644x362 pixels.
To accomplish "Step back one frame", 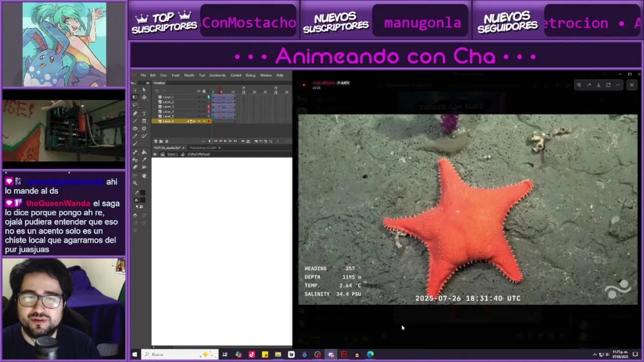I will (x=220, y=141).
